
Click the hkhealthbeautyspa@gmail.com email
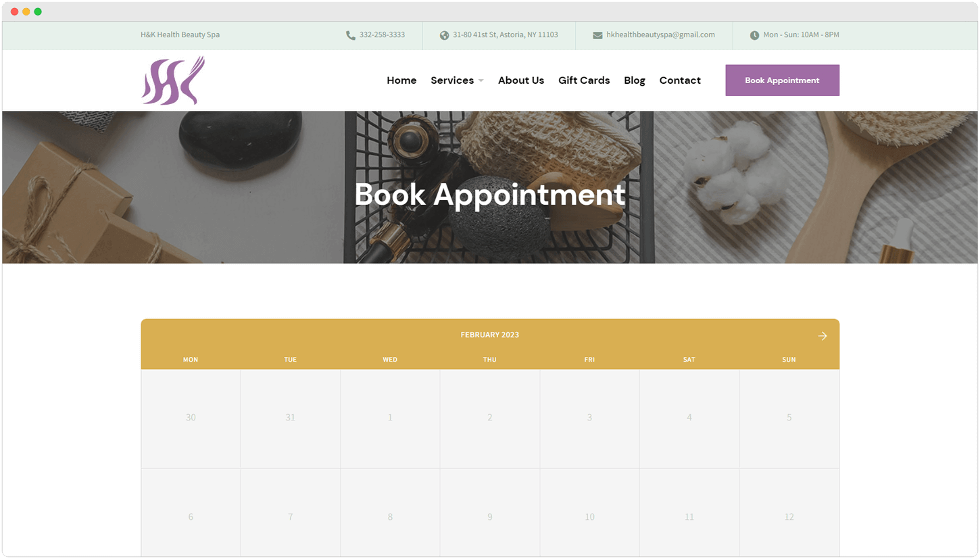660,34
